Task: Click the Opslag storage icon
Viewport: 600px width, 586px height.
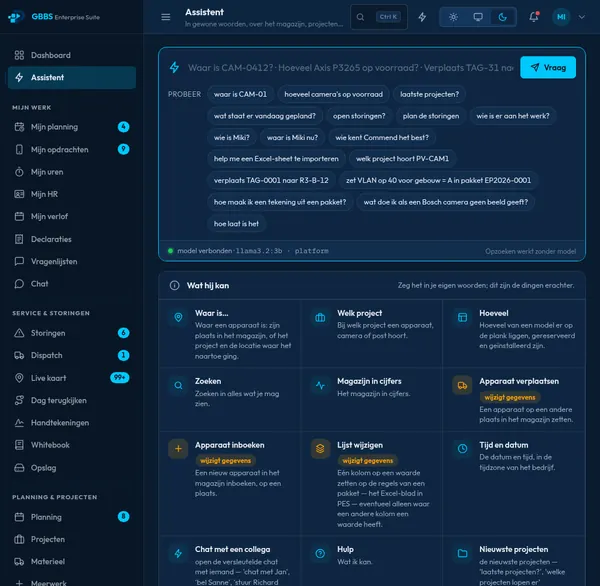Action: coord(19,468)
